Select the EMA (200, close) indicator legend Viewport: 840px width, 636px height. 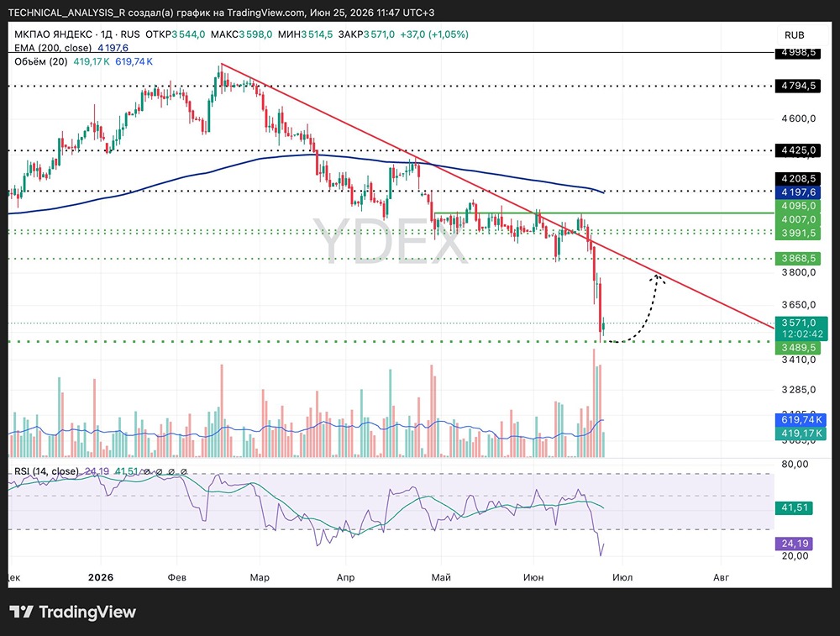52,48
